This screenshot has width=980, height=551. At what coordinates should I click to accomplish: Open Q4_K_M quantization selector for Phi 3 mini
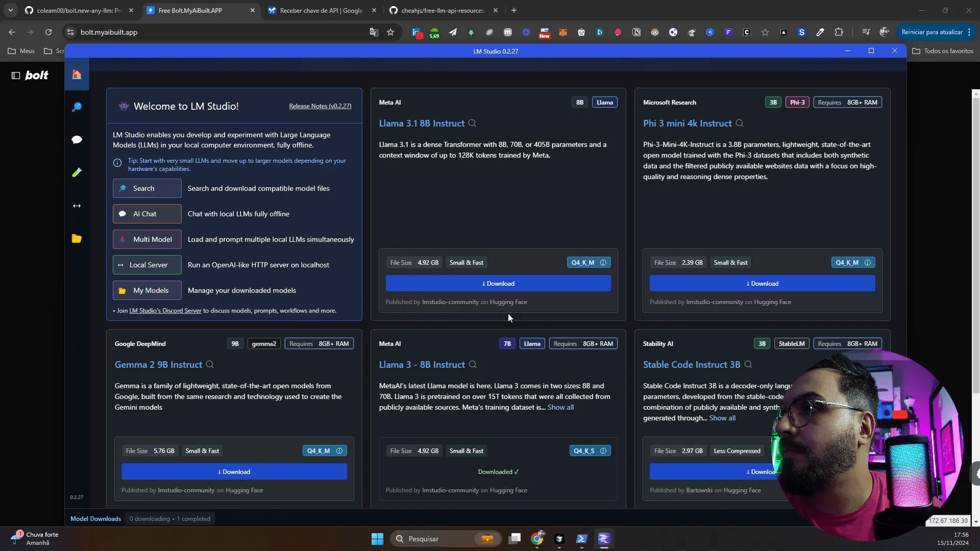853,263
